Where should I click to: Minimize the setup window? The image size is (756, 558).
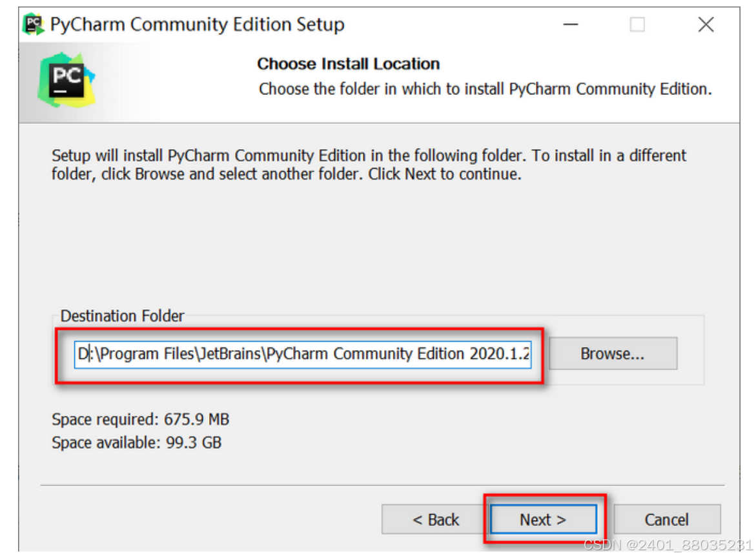[x=571, y=24]
